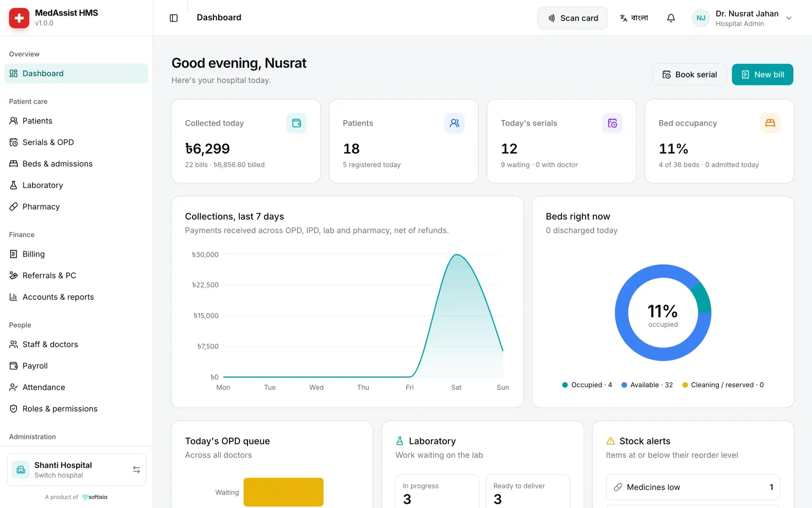Click the Book serial button

point(689,75)
